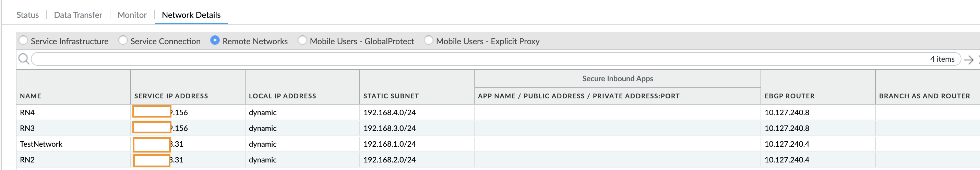This screenshot has width=980, height=170.
Task: Select the TestNetwork row name
Action: point(41,144)
